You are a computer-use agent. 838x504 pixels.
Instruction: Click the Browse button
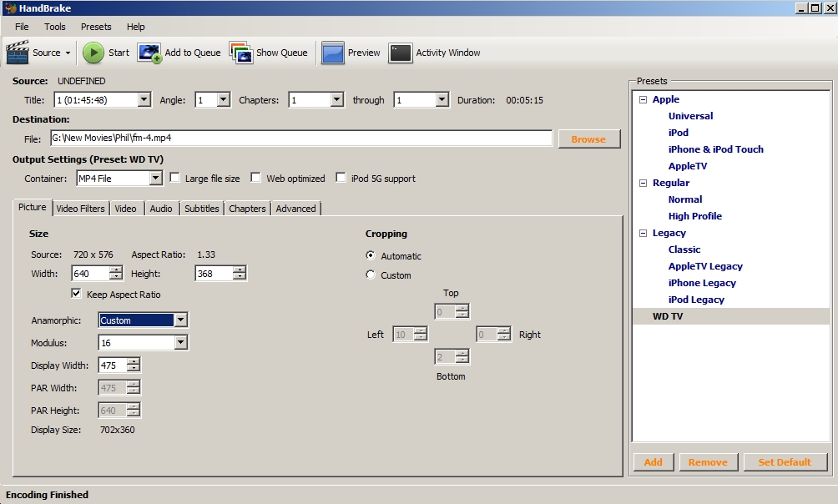[x=589, y=139]
